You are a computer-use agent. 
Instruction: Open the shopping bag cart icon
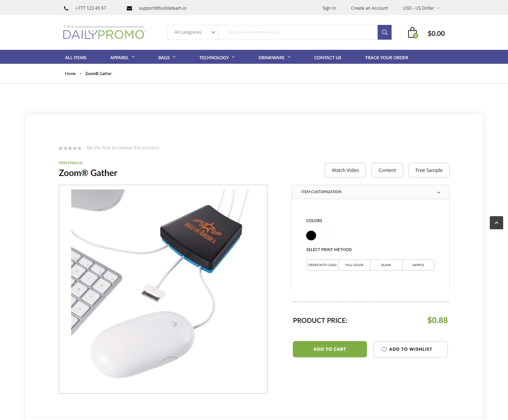click(413, 33)
